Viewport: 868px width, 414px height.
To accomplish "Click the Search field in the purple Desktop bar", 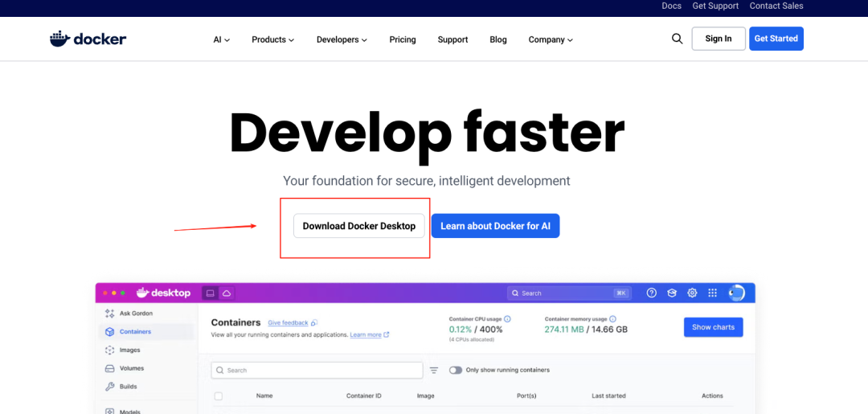I will tap(568, 293).
